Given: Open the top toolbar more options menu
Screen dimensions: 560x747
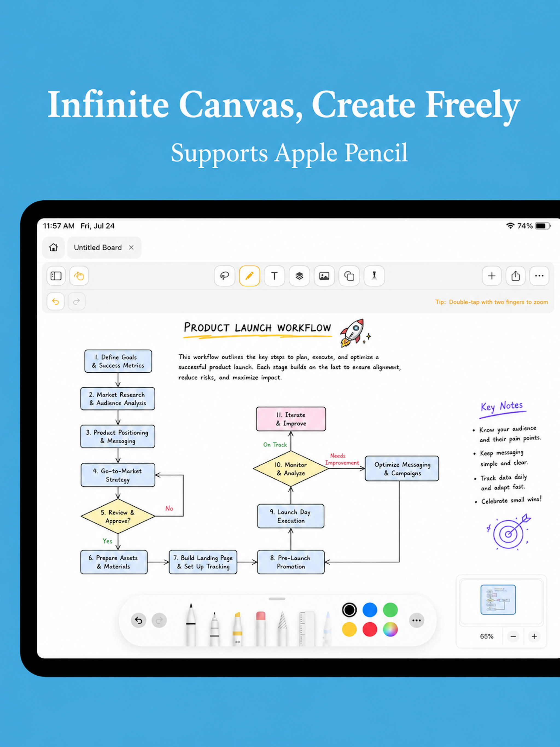Looking at the screenshot, I should click(539, 276).
